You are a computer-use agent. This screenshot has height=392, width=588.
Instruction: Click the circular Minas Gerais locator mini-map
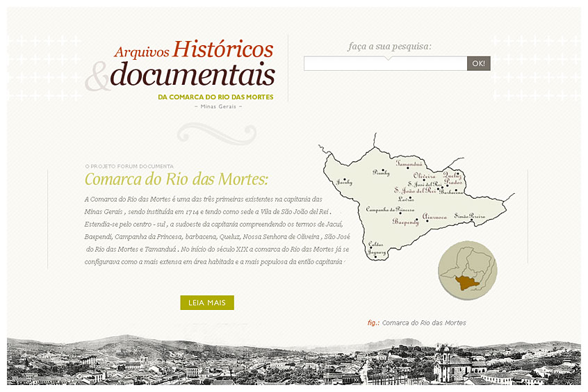[468, 270]
